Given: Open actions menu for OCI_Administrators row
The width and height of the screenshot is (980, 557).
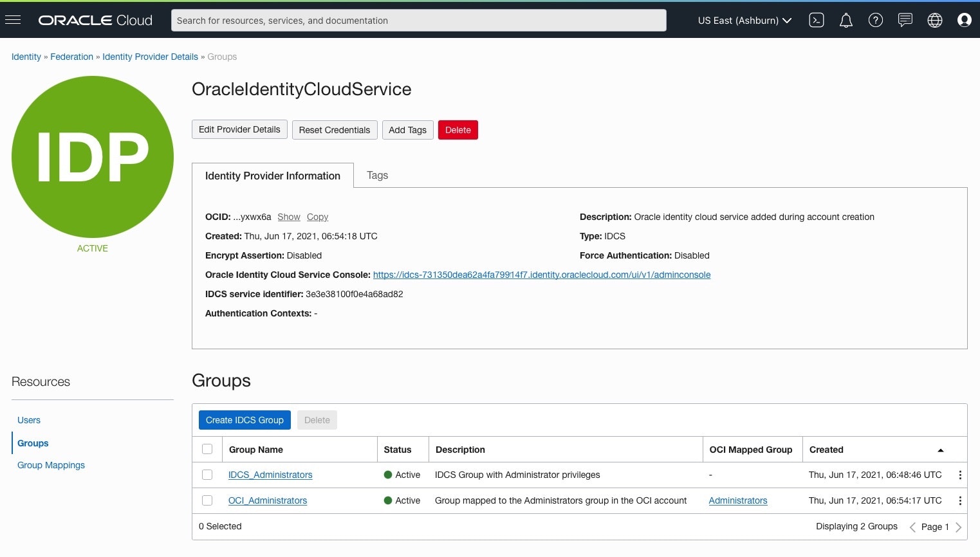Looking at the screenshot, I should coord(960,501).
